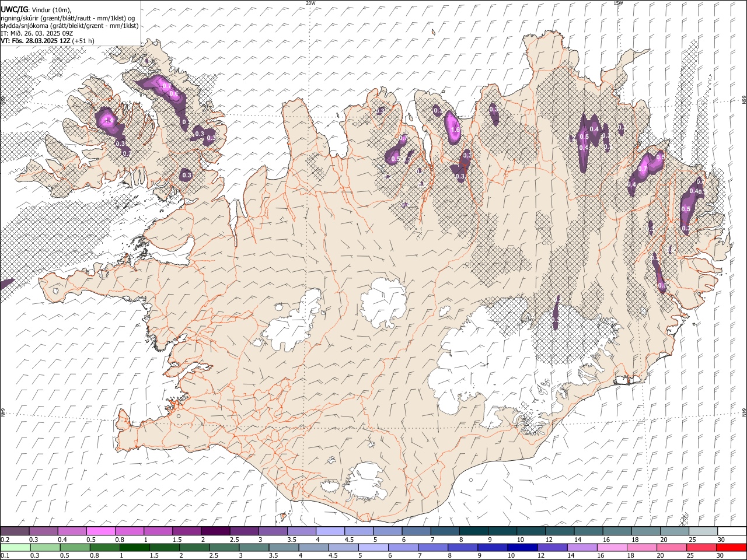Click the lavender swatch labeled 4 in purple legend
This screenshot has height=560, width=747.
(330, 531)
